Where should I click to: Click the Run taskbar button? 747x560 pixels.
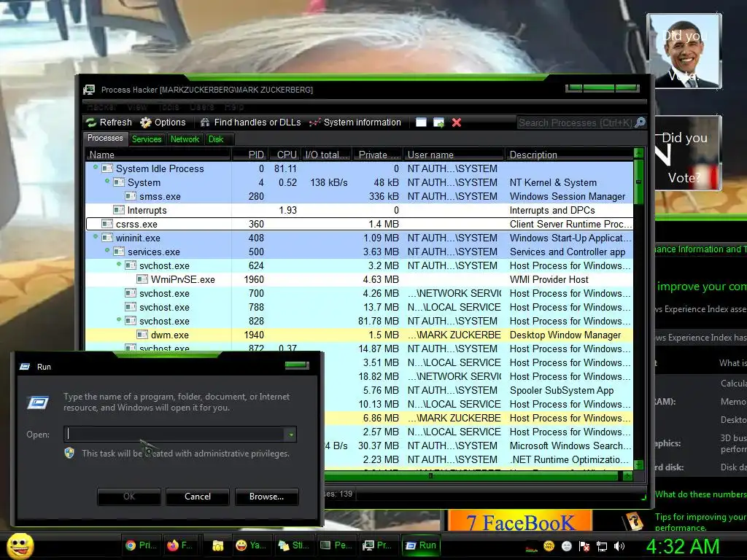click(x=421, y=545)
